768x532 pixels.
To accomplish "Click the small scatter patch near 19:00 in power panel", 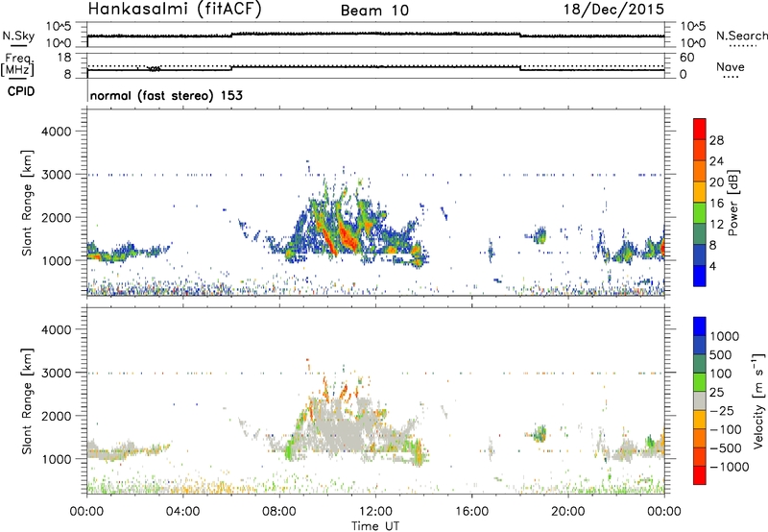I will [539, 235].
